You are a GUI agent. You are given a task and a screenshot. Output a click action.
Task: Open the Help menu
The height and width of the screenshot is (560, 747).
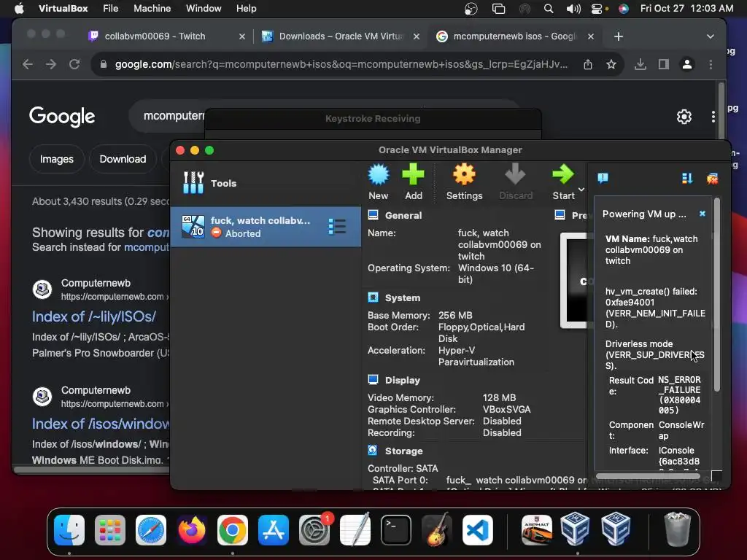pos(247,9)
